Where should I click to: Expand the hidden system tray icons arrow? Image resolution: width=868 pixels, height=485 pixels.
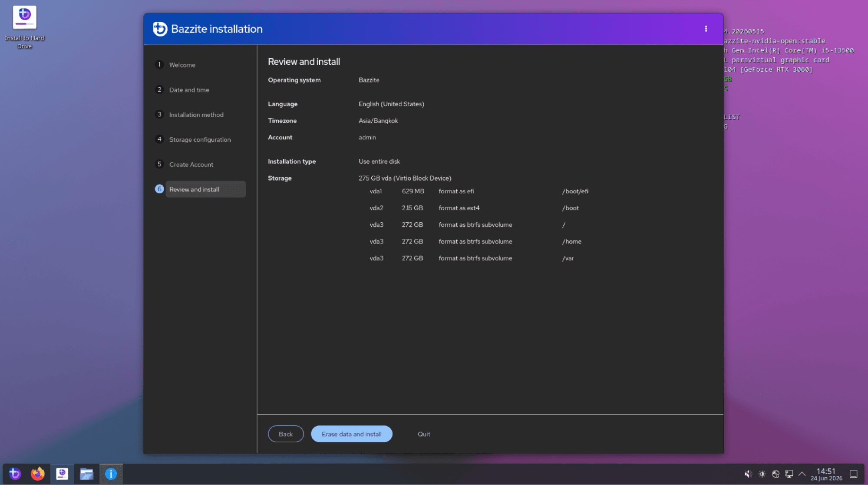pyautogui.click(x=802, y=474)
